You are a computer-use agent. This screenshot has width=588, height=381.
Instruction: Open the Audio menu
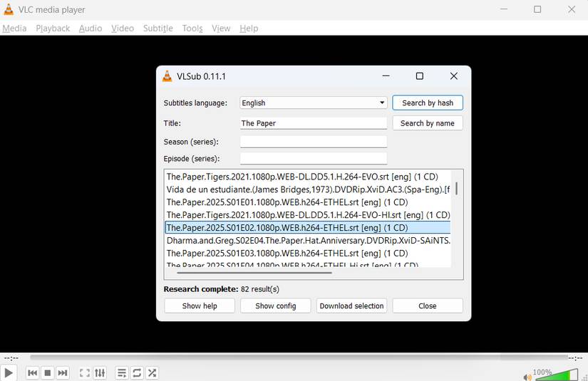[91, 28]
